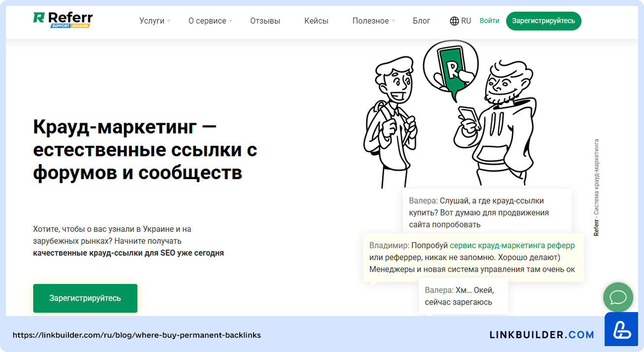
Task: Open the green chat bubble widget
Action: pos(618,297)
